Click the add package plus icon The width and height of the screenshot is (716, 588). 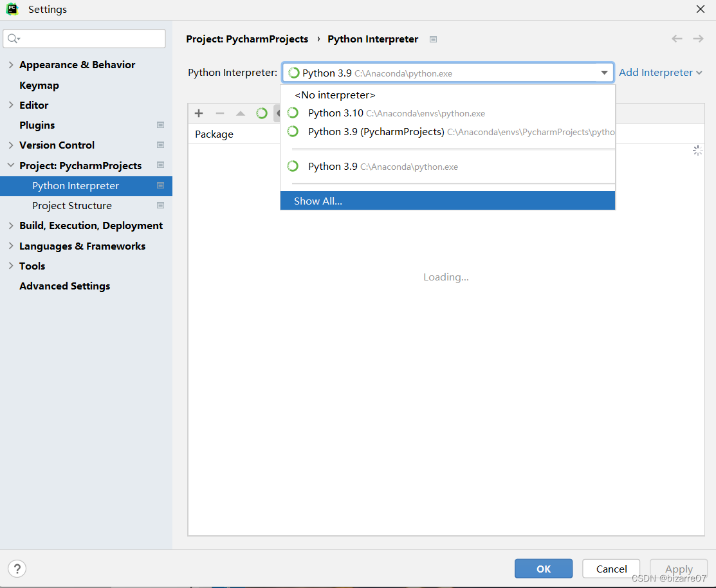[199, 113]
